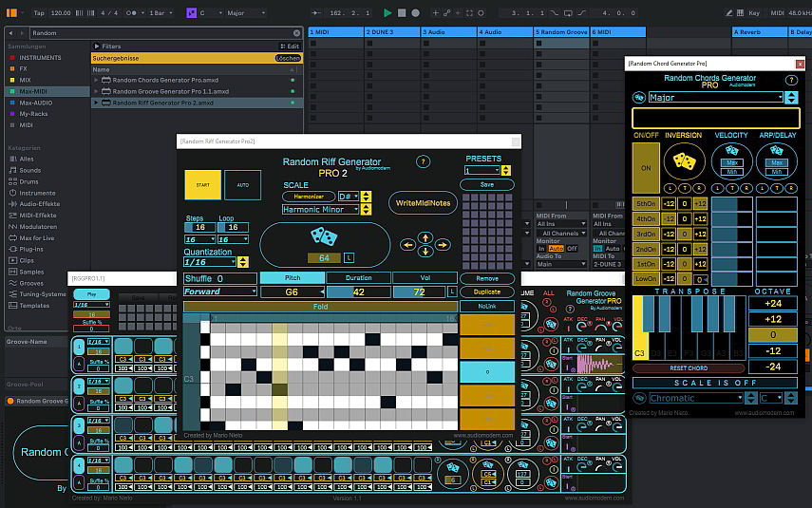Expand the Filters section in browser
Screen dimensions: 812x508
click(97, 47)
